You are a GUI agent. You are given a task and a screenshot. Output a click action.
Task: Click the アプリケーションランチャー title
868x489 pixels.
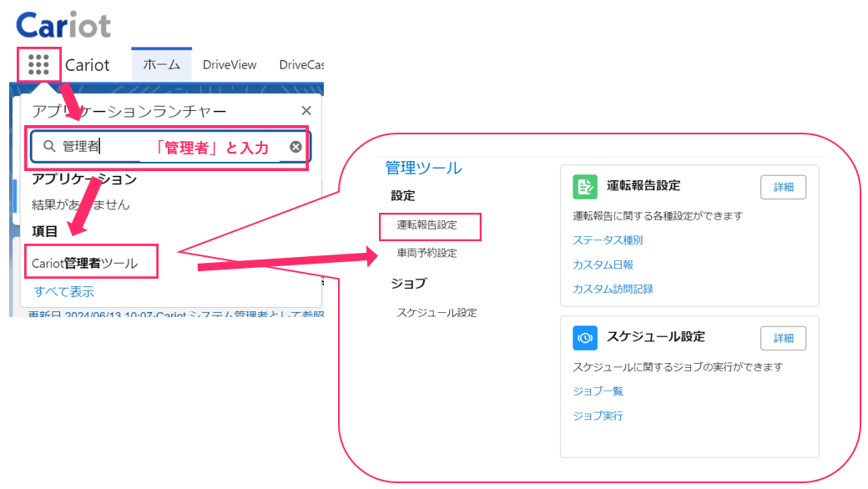point(129,111)
